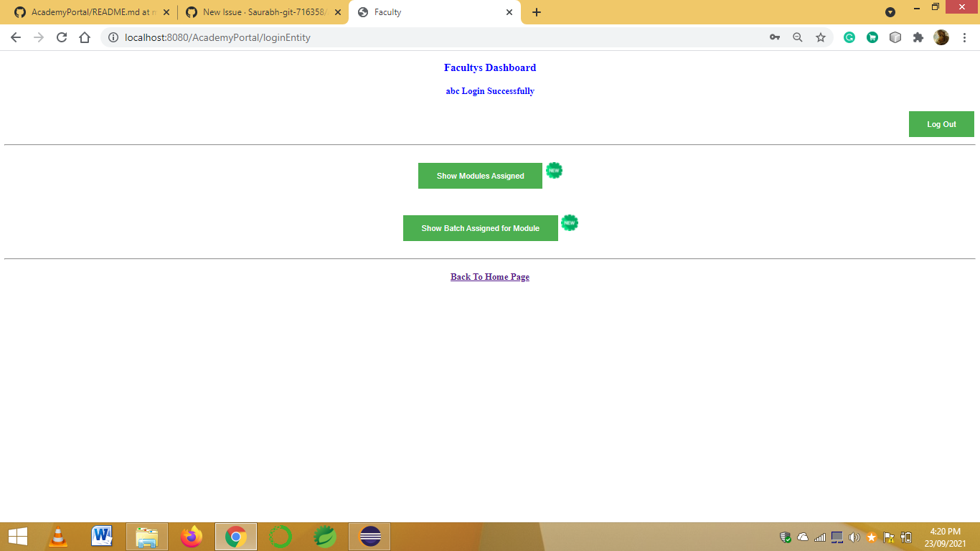This screenshot has height=551, width=980.
Task: Switch to the New Issue GitHub tab
Action: (263, 12)
